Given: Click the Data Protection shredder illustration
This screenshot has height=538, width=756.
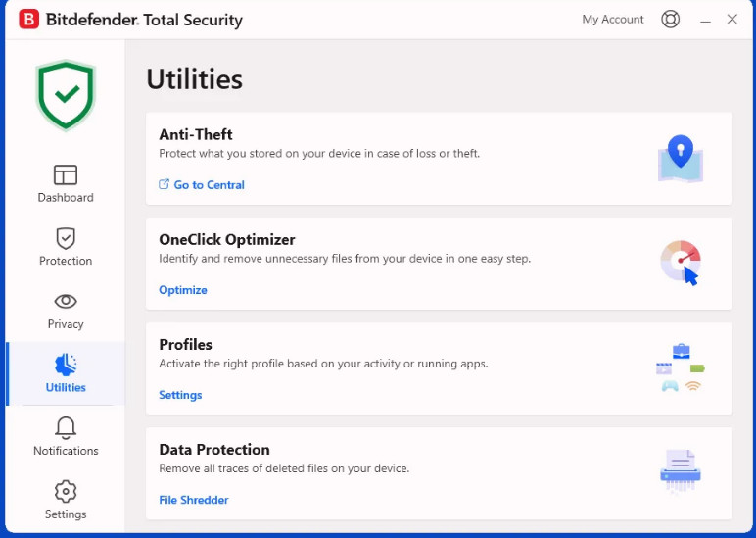Looking at the screenshot, I should pyautogui.click(x=681, y=472).
